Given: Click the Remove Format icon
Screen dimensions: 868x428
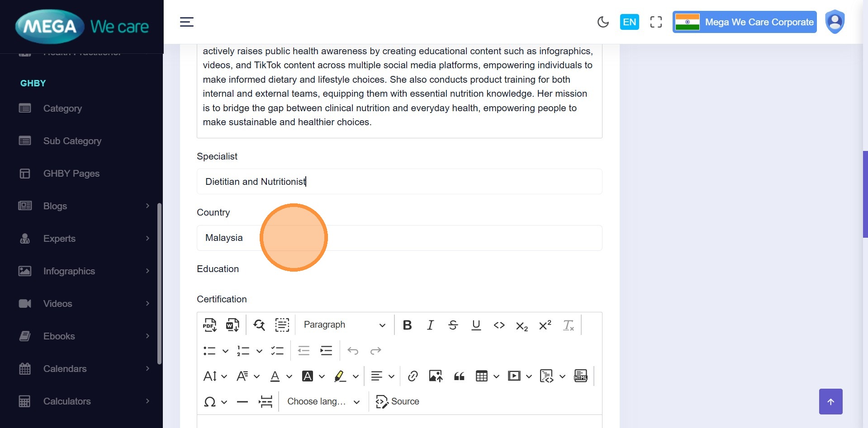Looking at the screenshot, I should coord(568,325).
